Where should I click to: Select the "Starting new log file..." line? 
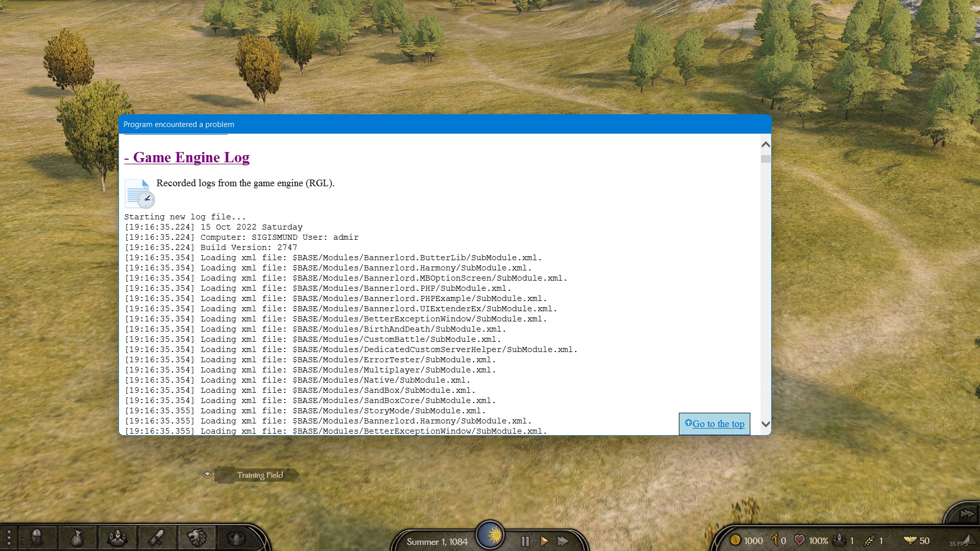(x=185, y=217)
